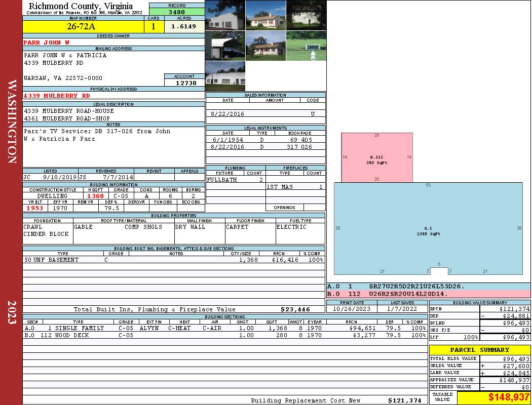
Task: Click the Parr's TV Service note line
Action: coord(97,131)
